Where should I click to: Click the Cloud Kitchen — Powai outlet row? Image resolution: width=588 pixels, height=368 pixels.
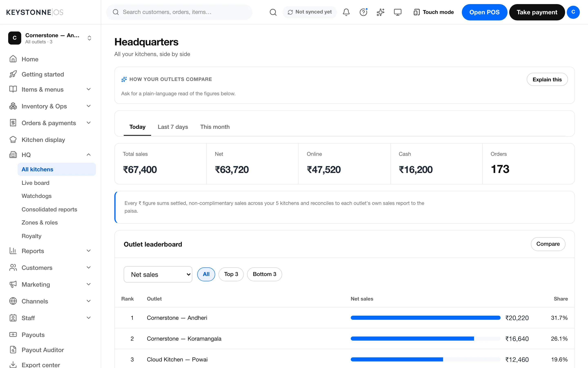[344, 359]
